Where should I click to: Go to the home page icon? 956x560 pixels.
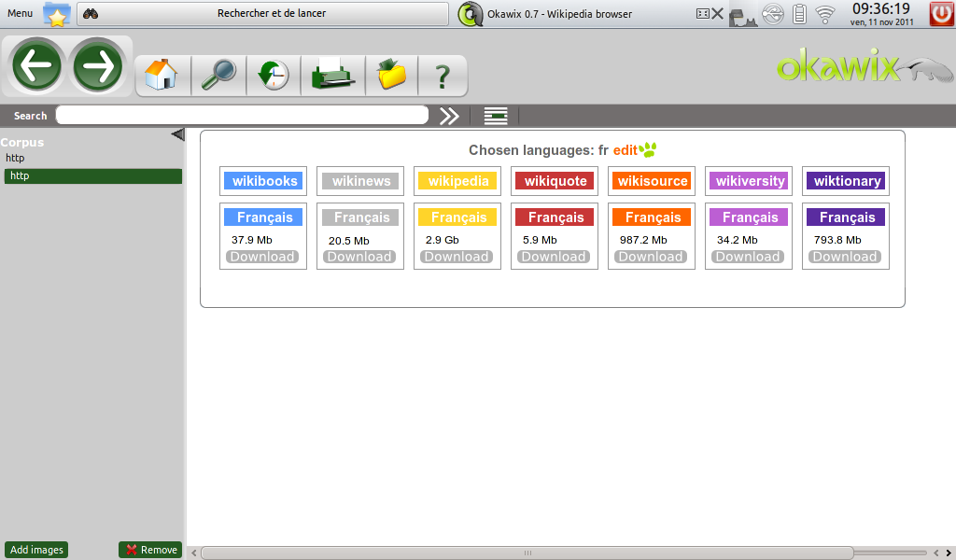[x=162, y=75]
